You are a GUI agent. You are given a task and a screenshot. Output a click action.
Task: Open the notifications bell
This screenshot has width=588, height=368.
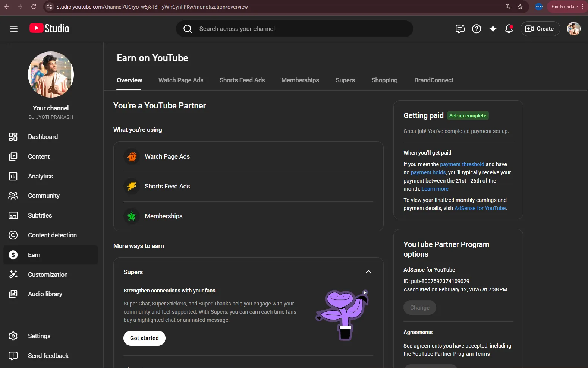pos(509,29)
